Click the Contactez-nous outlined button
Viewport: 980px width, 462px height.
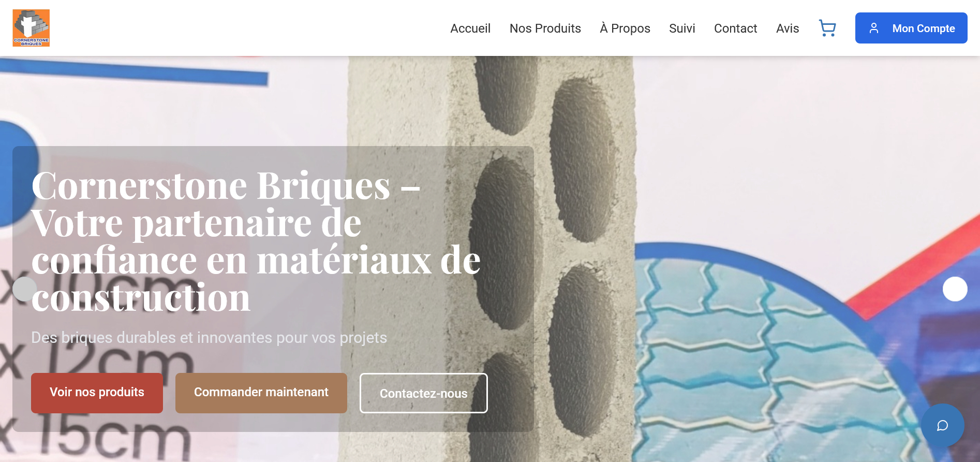tap(423, 393)
